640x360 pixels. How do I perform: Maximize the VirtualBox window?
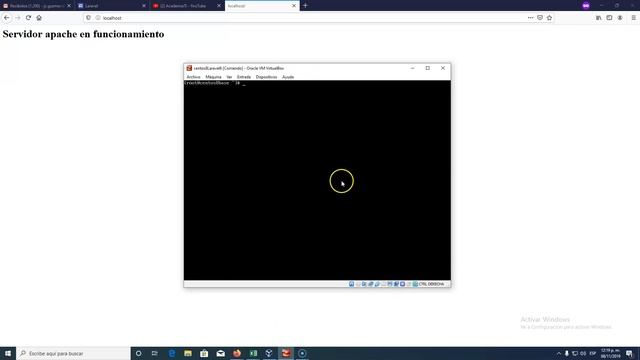[428, 68]
